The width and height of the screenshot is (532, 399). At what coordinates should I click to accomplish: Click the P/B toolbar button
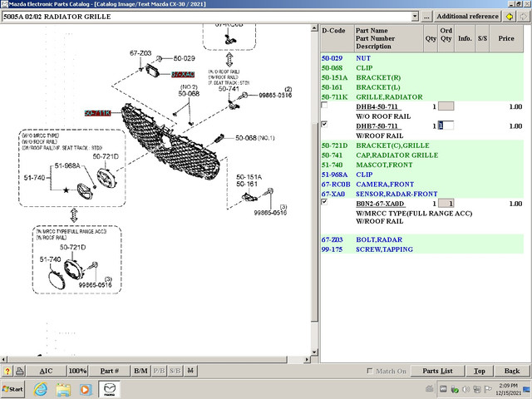159,371
